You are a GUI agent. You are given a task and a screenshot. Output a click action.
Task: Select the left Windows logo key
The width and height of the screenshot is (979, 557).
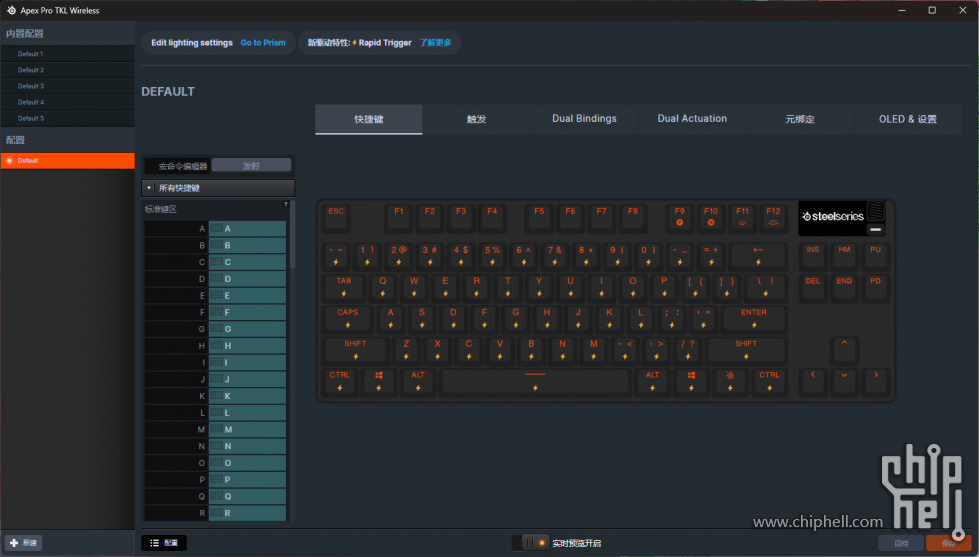click(x=378, y=382)
